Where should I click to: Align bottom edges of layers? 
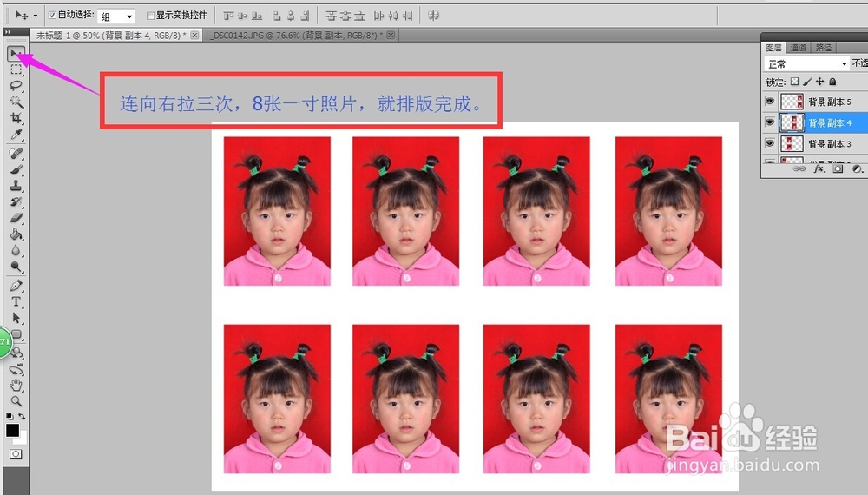[257, 16]
